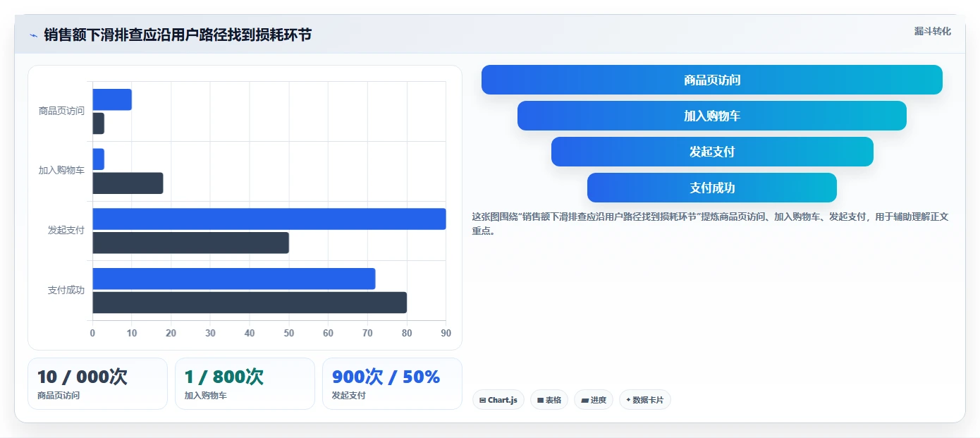Click the description paragraph starting 这张图围绕
Image resolution: width=980 pixels, height=438 pixels.
click(711, 224)
